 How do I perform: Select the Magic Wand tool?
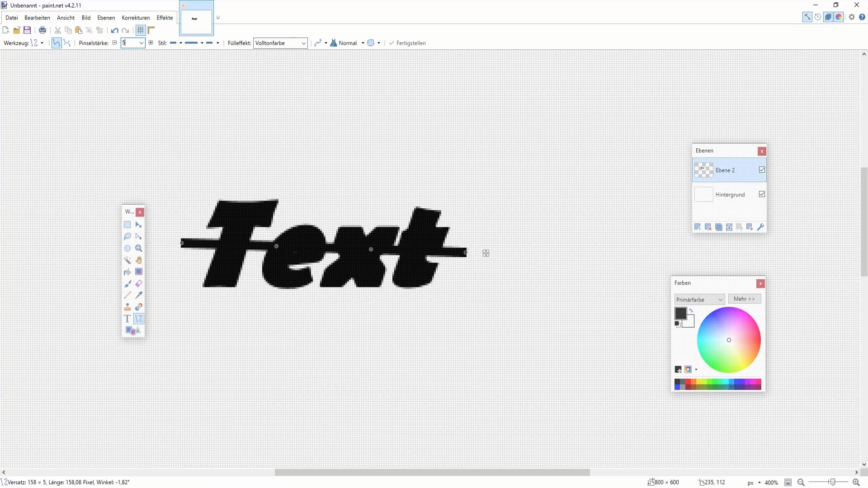(127, 260)
